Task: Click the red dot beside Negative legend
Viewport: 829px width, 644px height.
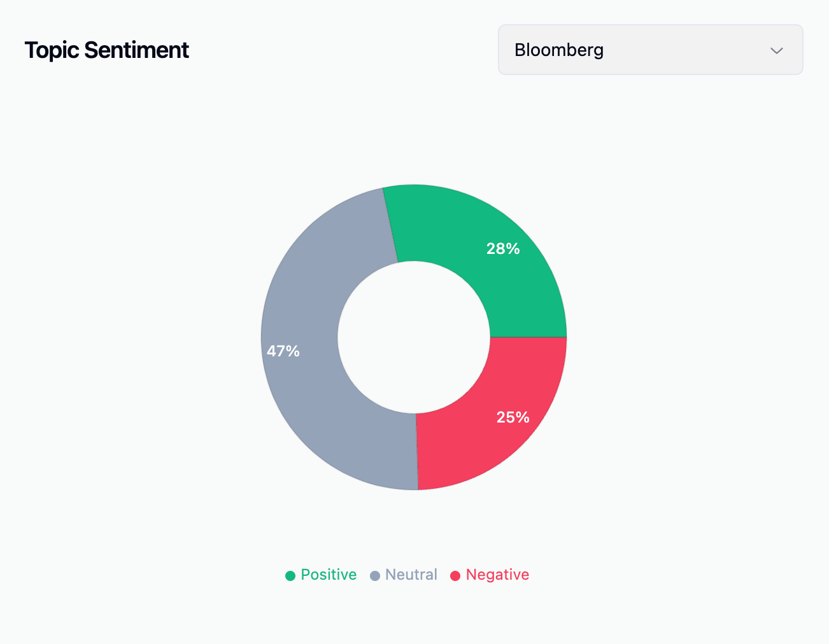Action: tap(455, 575)
